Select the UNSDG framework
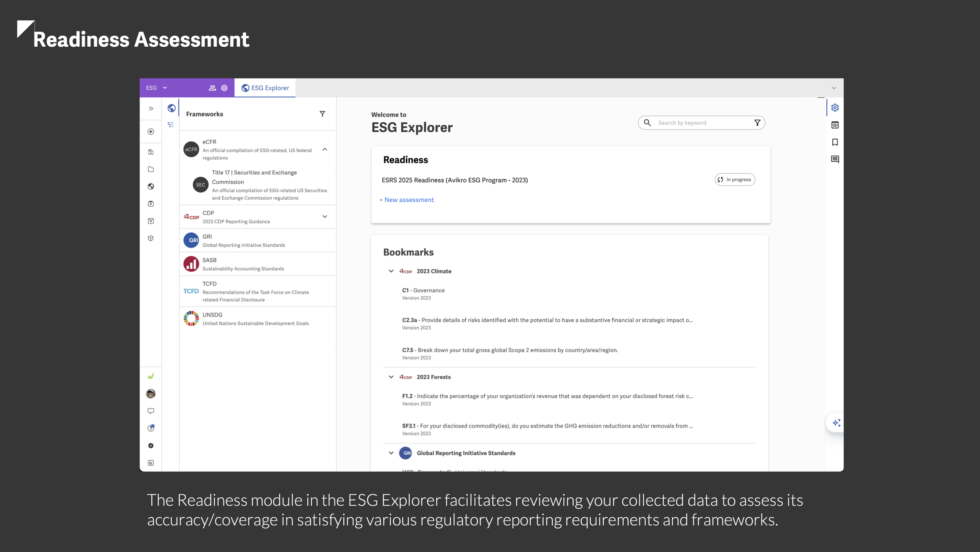This screenshot has height=552, width=980. click(x=258, y=319)
